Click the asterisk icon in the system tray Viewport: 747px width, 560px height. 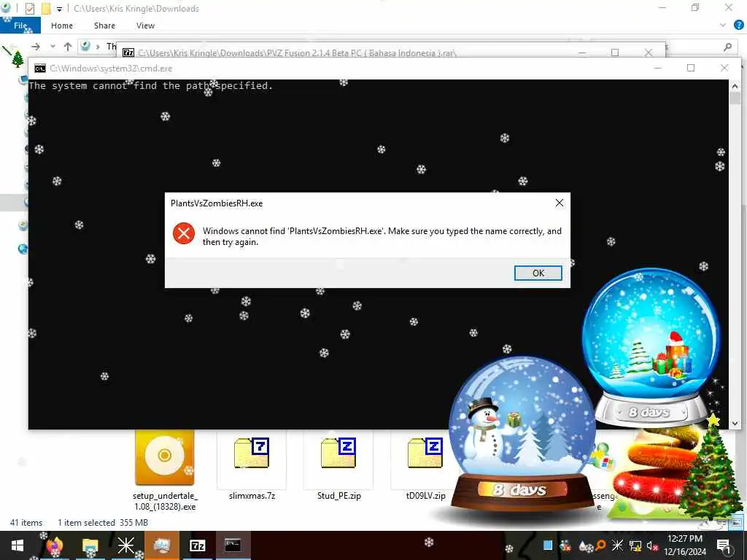tap(617, 545)
